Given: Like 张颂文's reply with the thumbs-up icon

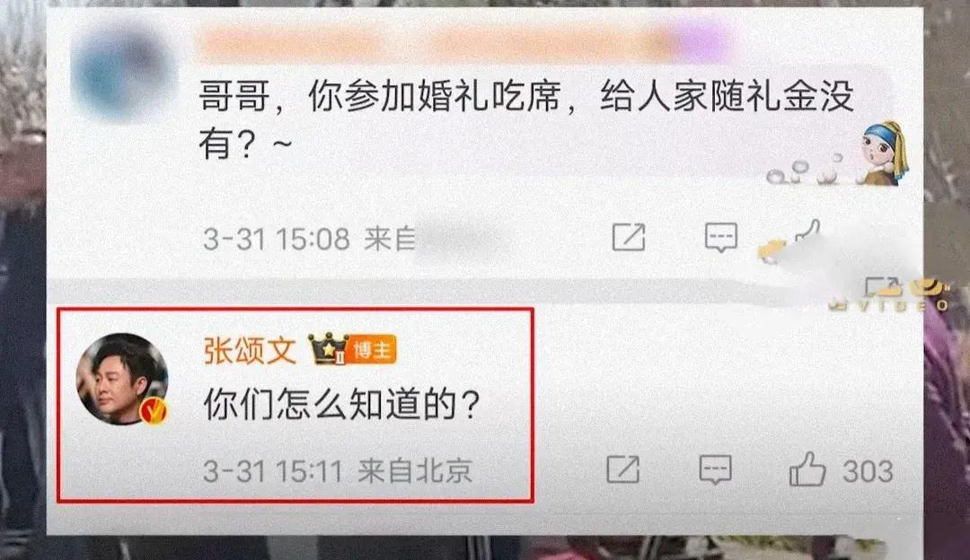Looking at the screenshot, I should [807, 469].
